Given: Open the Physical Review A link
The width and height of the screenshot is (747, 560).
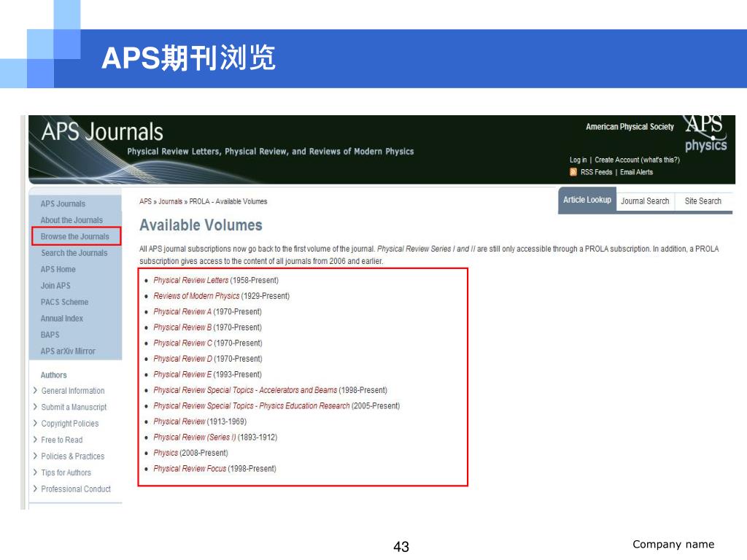Looking at the screenshot, I should click(182, 312).
